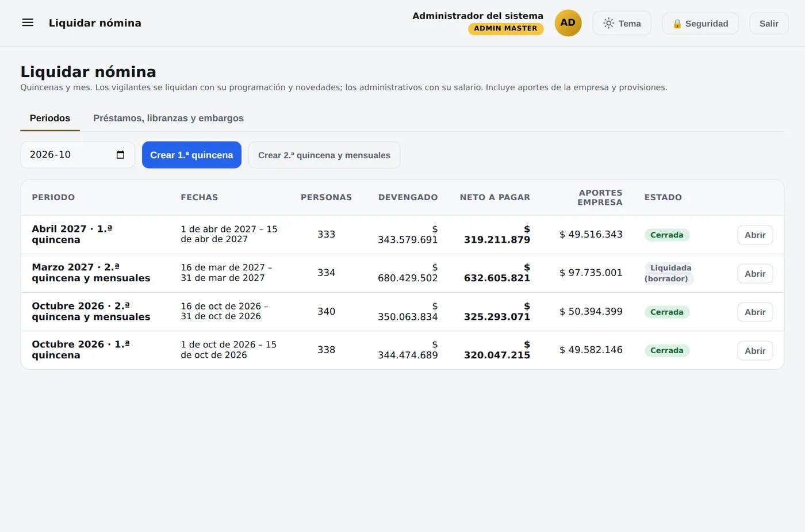Click neto a pagar $ 320.047.215
The width and height of the screenshot is (805, 532).
tap(497, 350)
